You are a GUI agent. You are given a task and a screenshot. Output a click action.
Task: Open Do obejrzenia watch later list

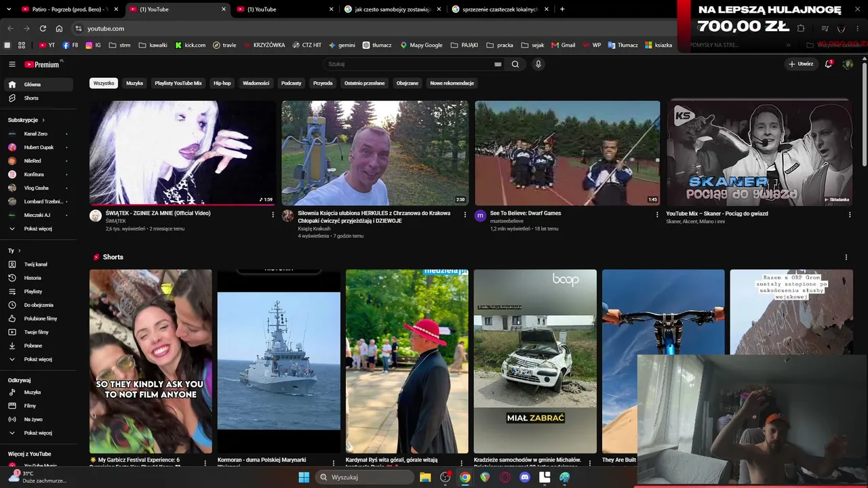(x=38, y=305)
